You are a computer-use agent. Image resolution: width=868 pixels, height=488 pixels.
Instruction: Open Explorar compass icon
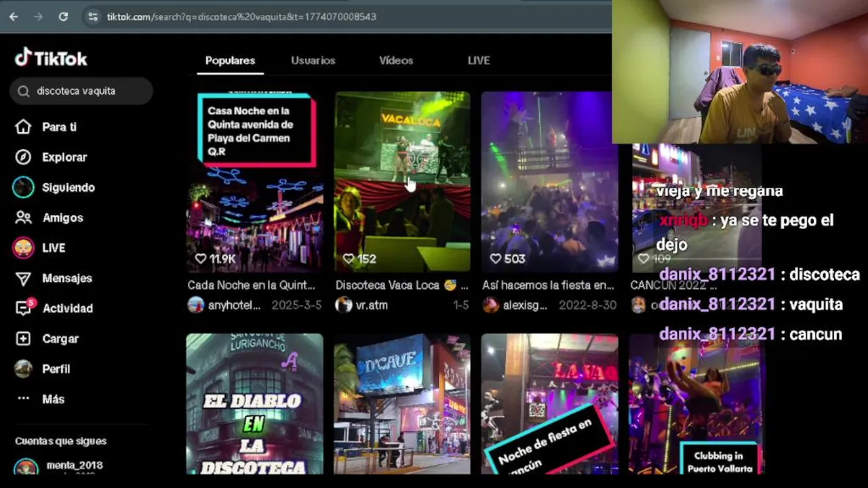23,157
